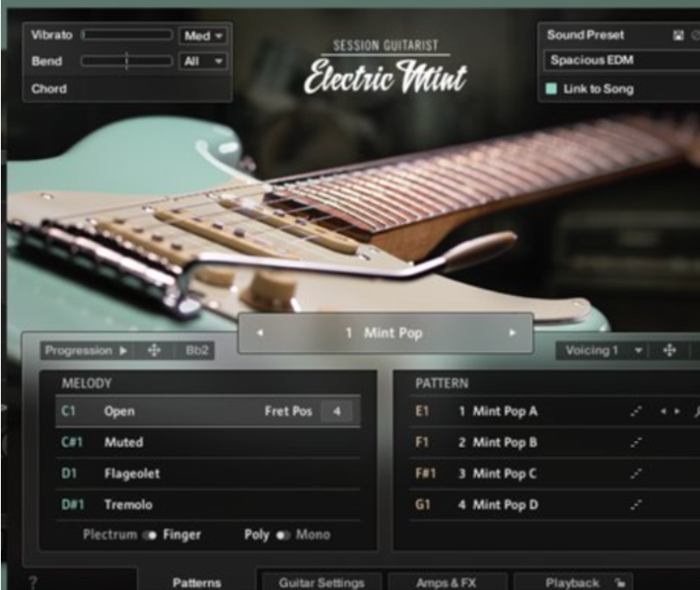This screenshot has width=700, height=590.
Task: Select the D#1 Tremolo melody articulation
Action: tap(208, 505)
